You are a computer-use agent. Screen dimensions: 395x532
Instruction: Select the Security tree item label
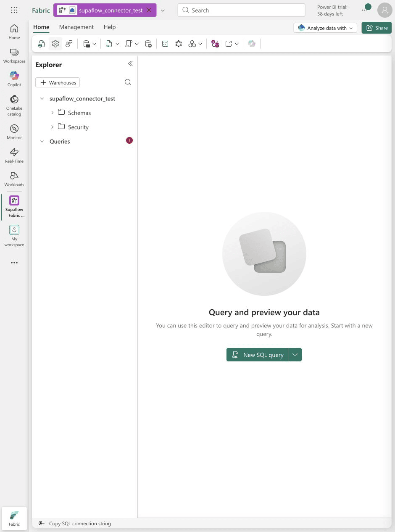point(78,127)
